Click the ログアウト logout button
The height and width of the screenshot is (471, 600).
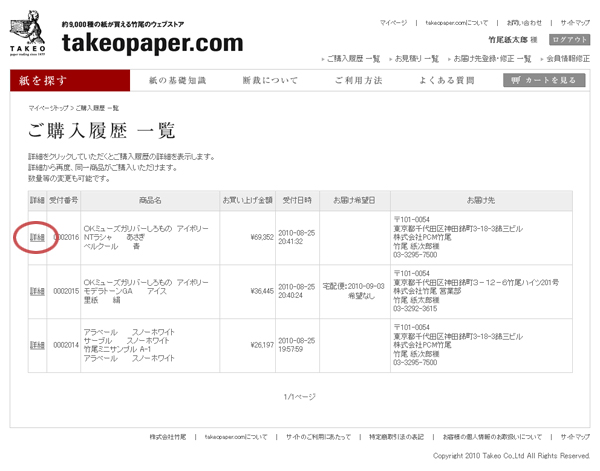coord(569,39)
